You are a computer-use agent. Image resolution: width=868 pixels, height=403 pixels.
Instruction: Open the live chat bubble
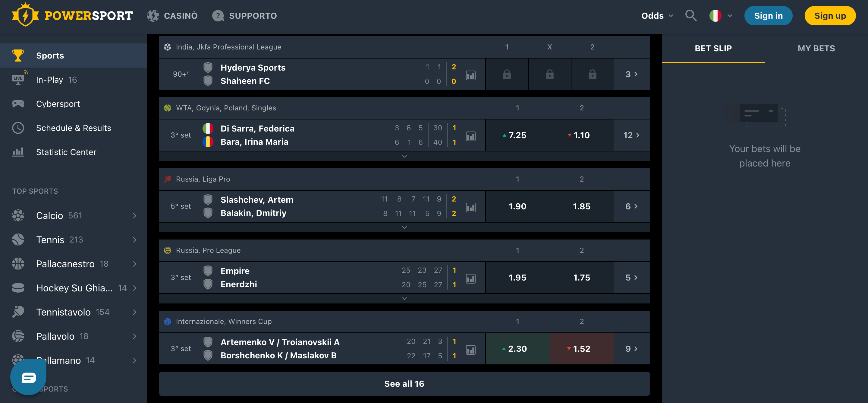28,377
